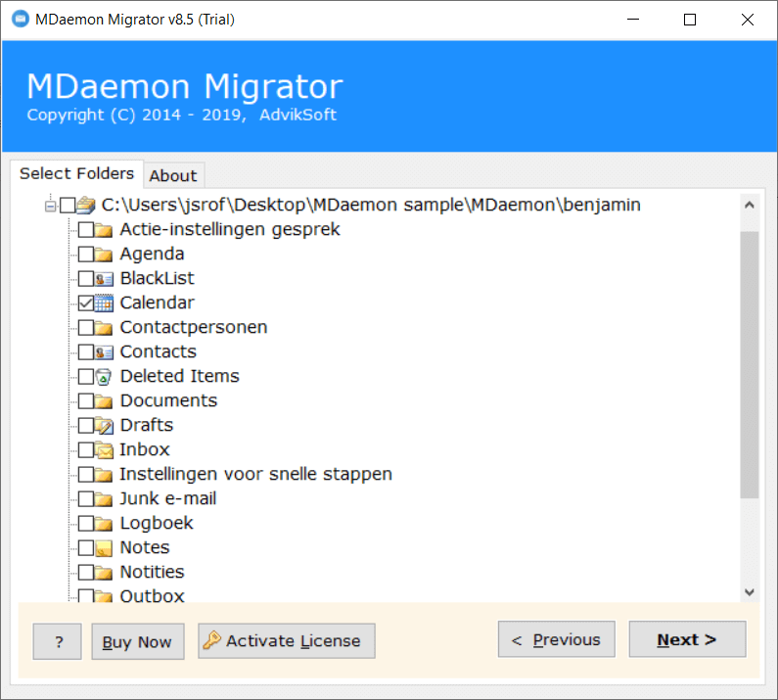Select the Calendar tree item label
Screen dimensions: 778x700
(157, 303)
